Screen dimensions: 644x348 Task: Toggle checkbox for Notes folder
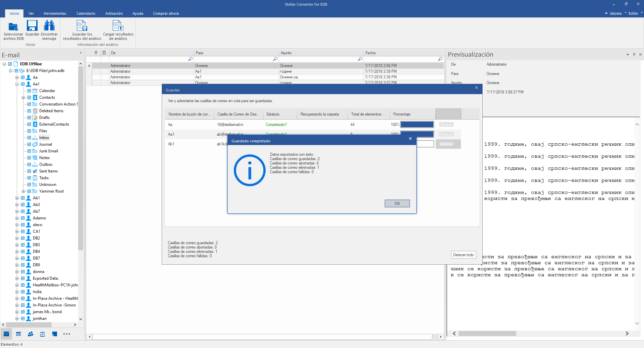[x=29, y=158]
